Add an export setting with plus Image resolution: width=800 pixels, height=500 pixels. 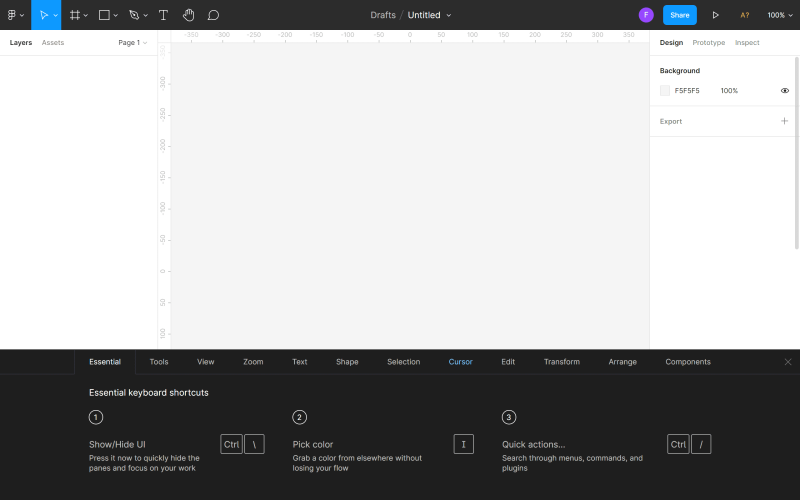[784, 121]
